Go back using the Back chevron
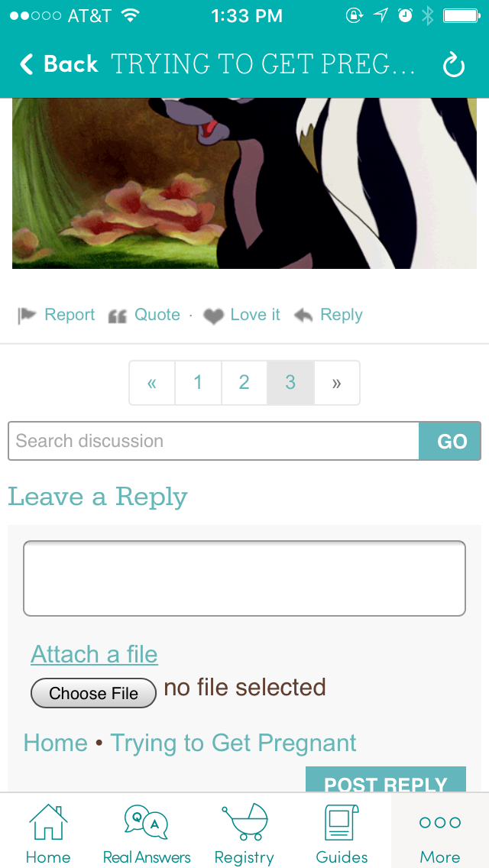Screen dimensions: 489x868 (x=27, y=64)
